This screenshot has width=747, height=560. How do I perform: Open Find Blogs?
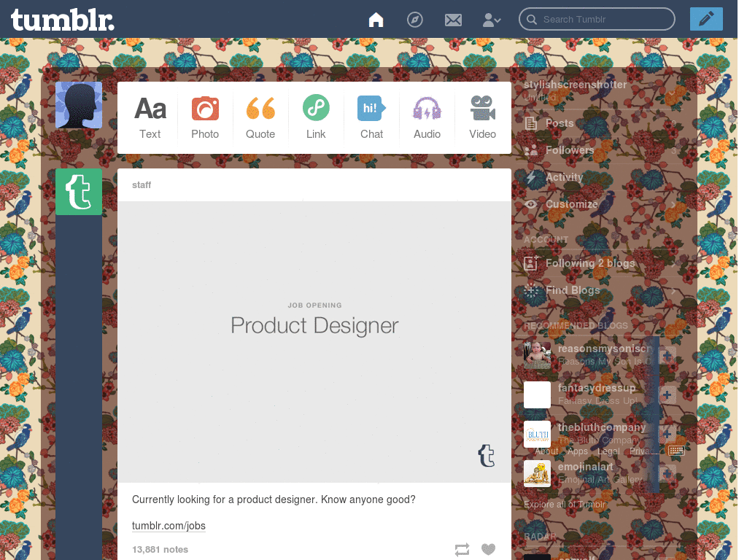(x=600, y=290)
